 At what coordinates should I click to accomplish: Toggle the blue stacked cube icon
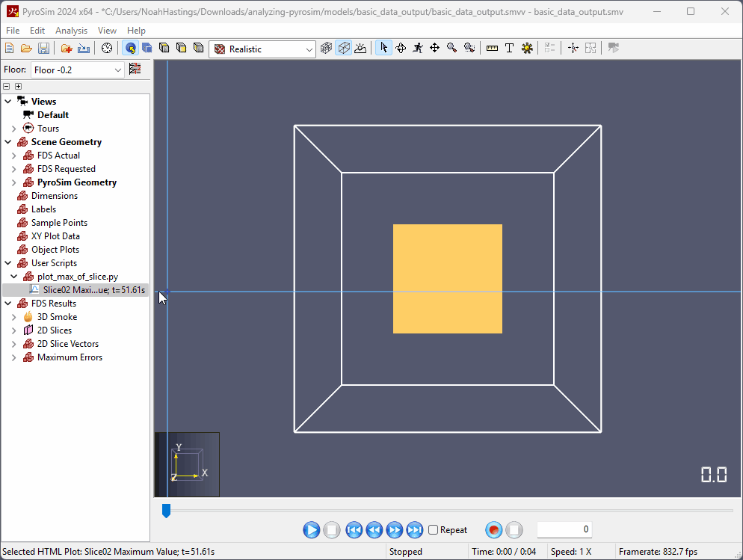[147, 49]
